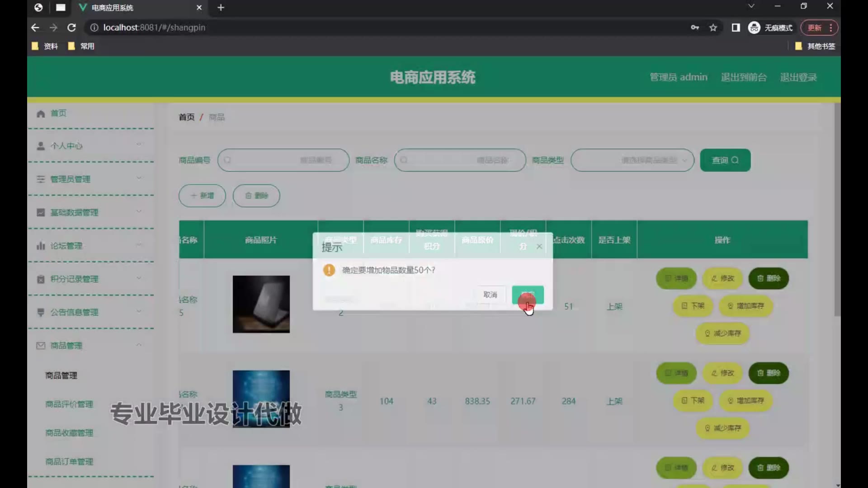Open 商品订单管理 submenu item
Screen dimensions: 868x488
click(69, 461)
